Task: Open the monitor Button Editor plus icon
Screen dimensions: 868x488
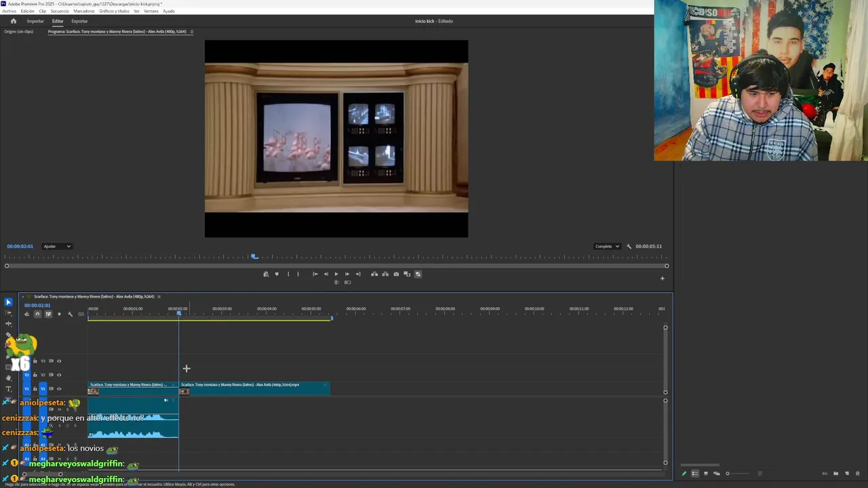Action: (663, 278)
